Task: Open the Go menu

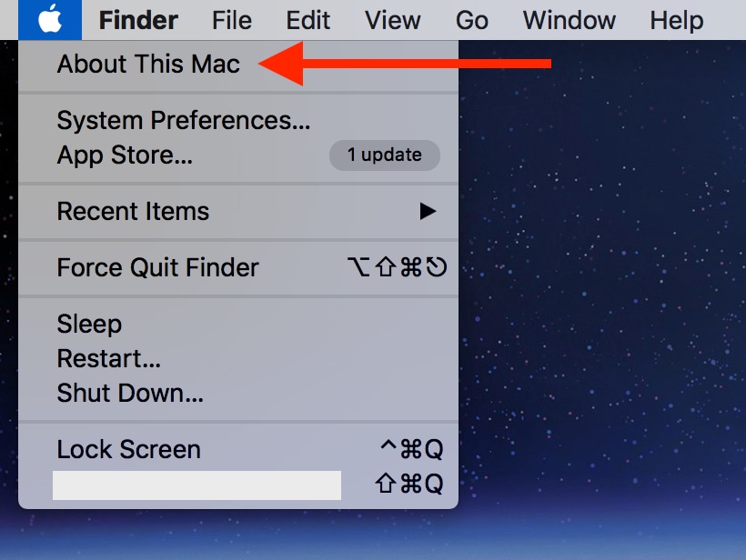Action: 472,20
